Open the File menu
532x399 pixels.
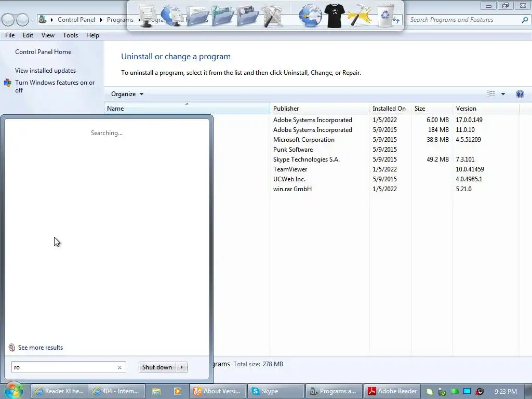10,35
